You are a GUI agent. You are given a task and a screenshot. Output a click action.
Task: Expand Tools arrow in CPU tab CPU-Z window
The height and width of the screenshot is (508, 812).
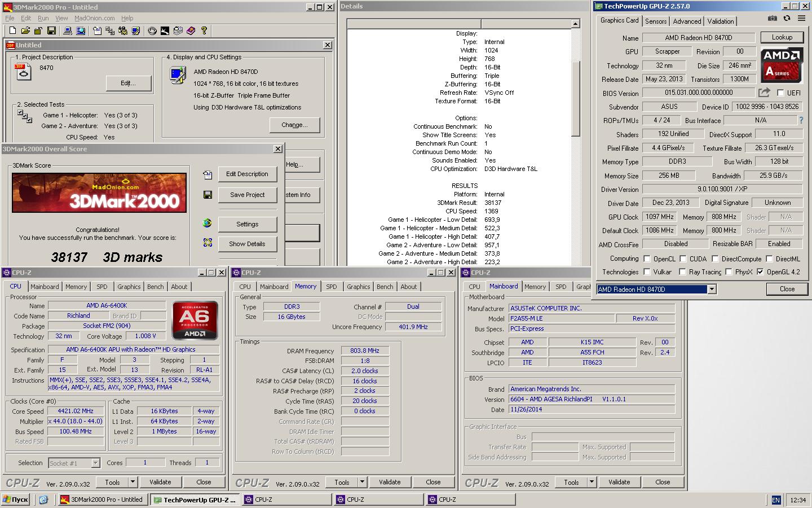click(133, 482)
